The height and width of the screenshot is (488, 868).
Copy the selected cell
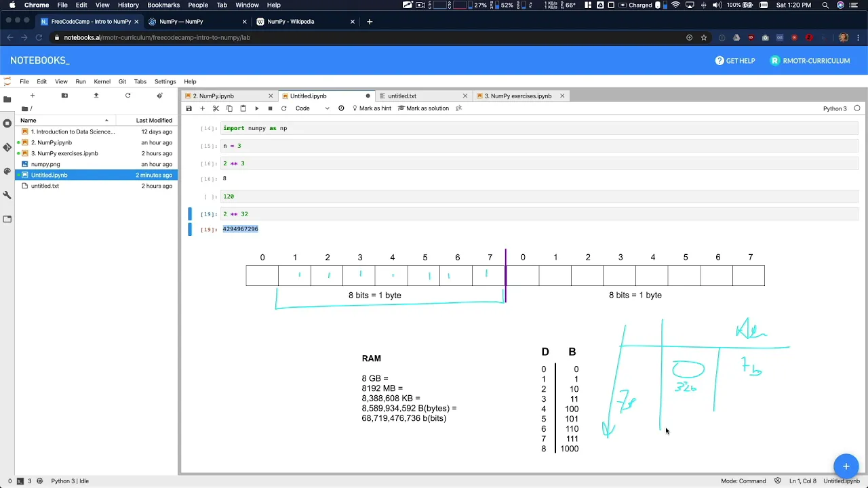229,108
